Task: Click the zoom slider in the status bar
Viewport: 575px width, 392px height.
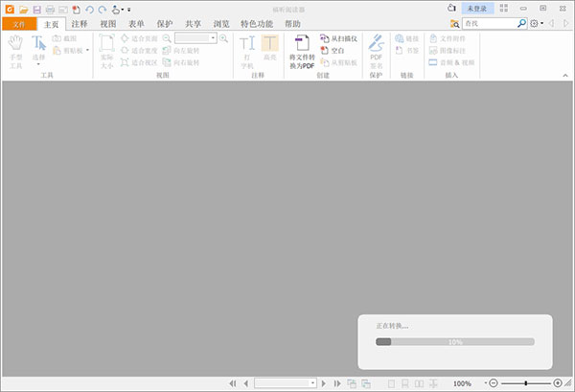Action: click(x=525, y=382)
